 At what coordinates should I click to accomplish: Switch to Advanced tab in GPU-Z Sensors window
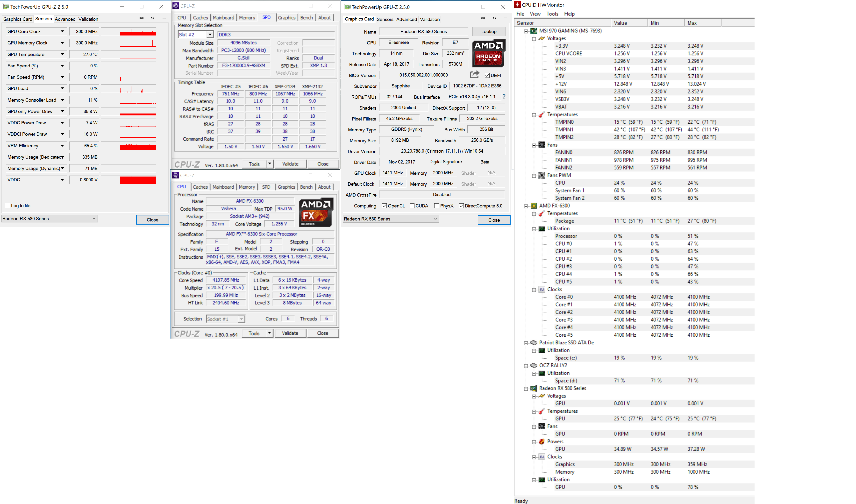[x=65, y=19]
